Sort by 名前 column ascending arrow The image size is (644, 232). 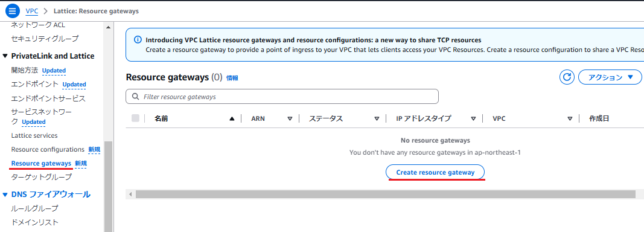pyautogui.click(x=232, y=118)
